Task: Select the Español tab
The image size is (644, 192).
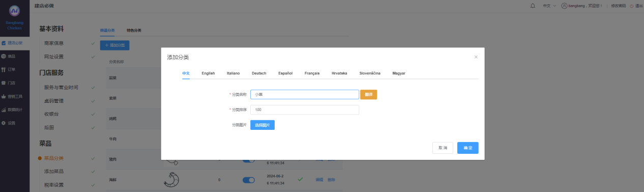Action: click(285, 73)
